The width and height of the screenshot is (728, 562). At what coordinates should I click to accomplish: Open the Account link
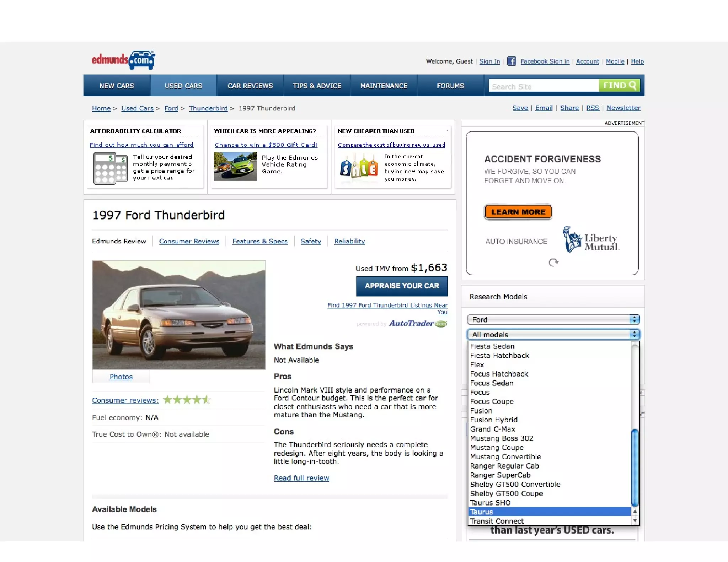coord(587,61)
